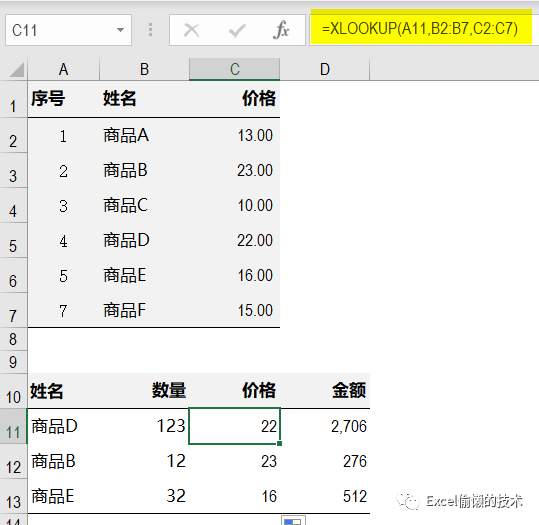Select active cell showing 22
This screenshot has width=539, height=525.
234,426
